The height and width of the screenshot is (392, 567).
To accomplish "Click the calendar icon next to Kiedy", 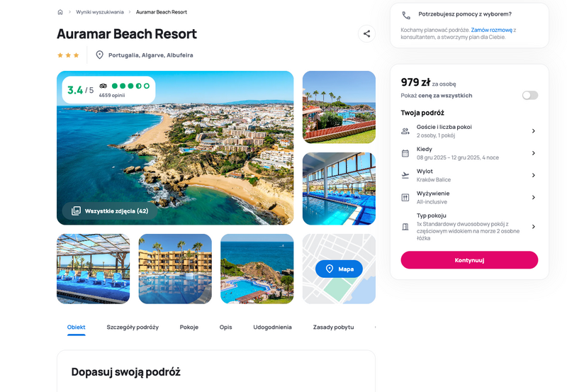I will point(405,153).
